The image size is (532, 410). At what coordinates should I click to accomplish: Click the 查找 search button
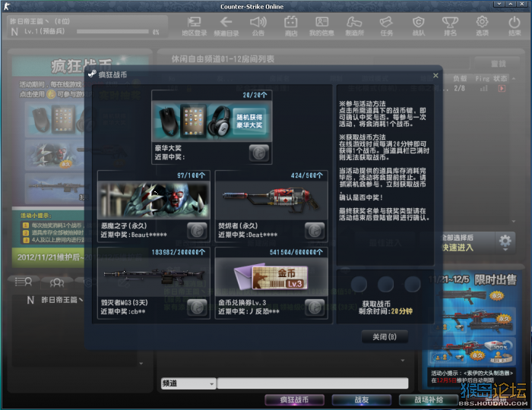(x=498, y=64)
